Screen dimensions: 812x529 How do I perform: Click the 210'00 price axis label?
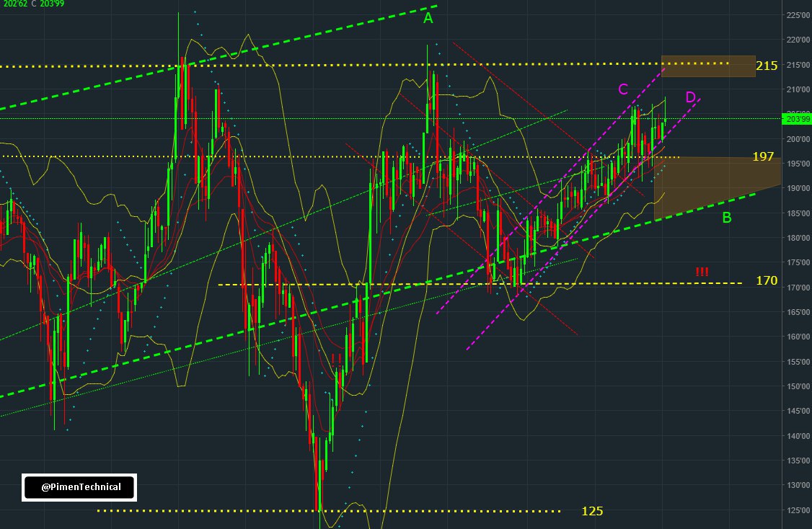[x=798, y=89]
